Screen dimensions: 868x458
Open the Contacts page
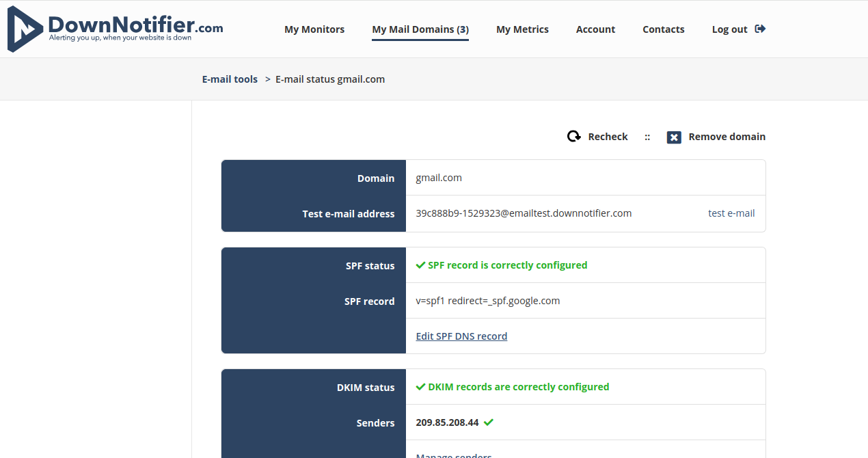[x=664, y=29]
